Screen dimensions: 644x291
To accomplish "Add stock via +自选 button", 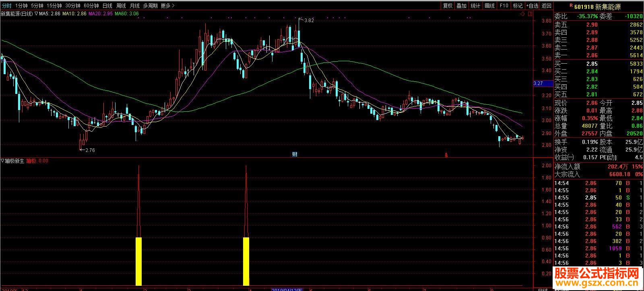I will [532, 6].
